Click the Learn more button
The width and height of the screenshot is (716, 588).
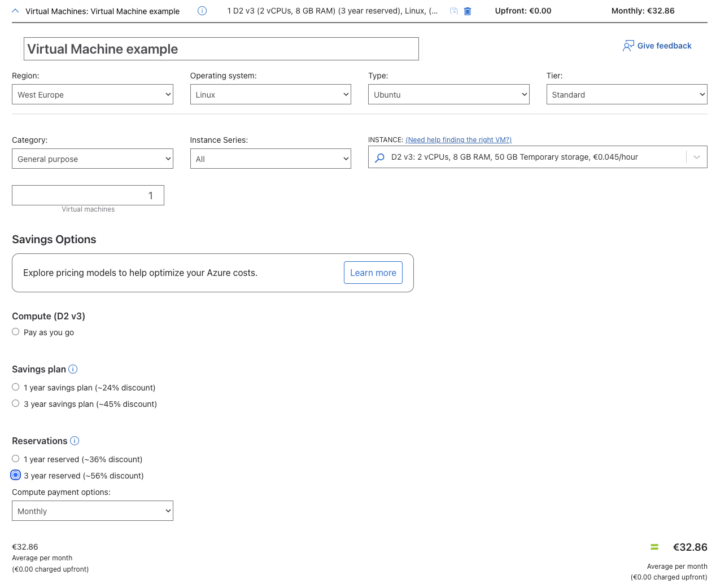click(373, 273)
